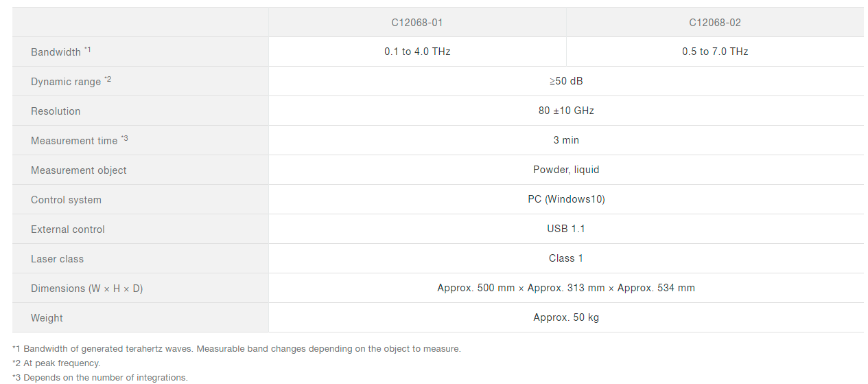Click the ≥50 dB value cell

tap(566, 81)
